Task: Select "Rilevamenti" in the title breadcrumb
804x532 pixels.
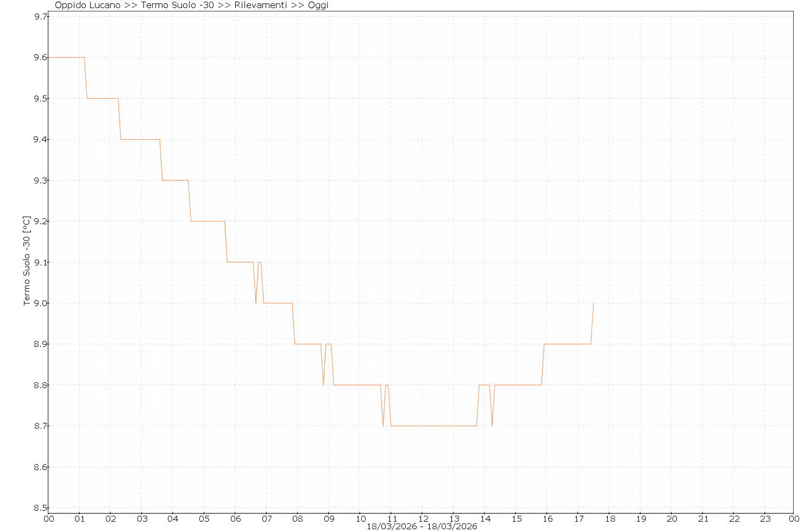Action: click(260, 5)
